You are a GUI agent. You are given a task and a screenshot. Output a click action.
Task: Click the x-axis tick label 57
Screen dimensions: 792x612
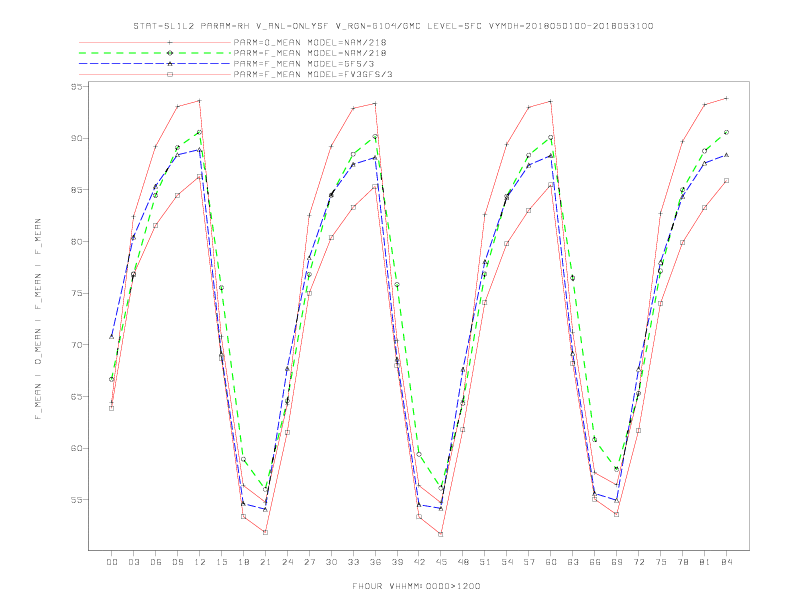coord(529,562)
